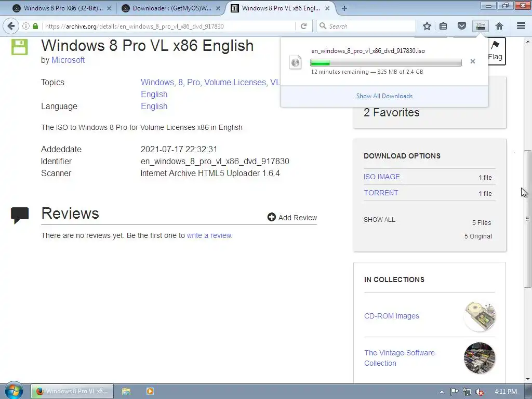
Task: Close the Windows 8 Pro VL x86 tab
Action: (x=327, y=8)
